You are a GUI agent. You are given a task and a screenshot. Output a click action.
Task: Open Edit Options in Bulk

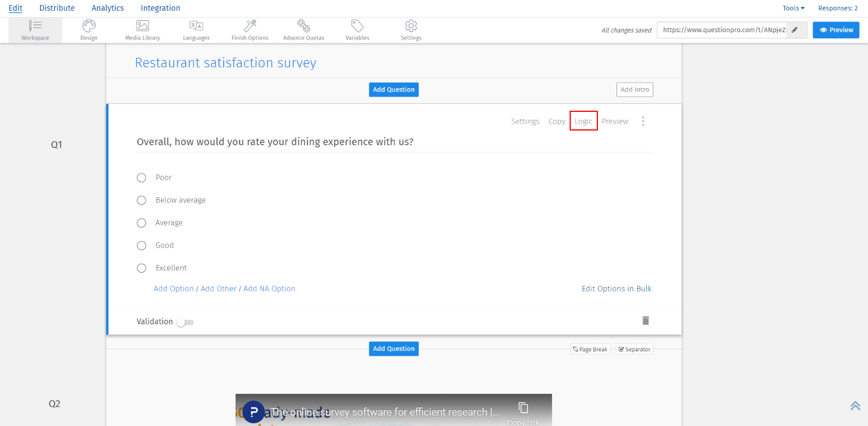click(x=617, y=288)
